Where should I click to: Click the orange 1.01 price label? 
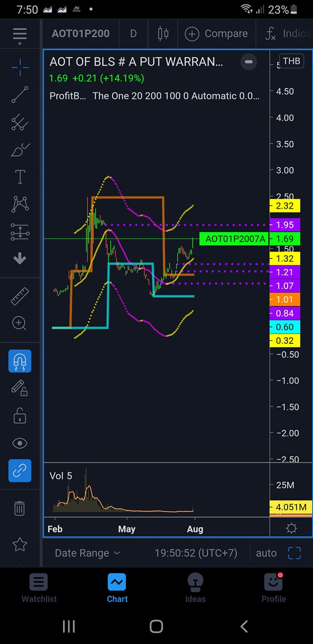tap(285, 300)
